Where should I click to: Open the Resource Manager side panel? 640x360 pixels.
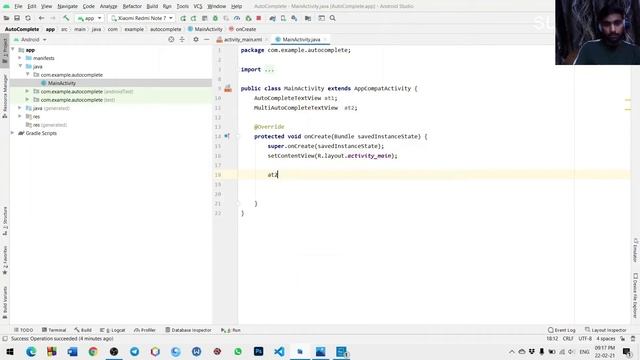4,96
